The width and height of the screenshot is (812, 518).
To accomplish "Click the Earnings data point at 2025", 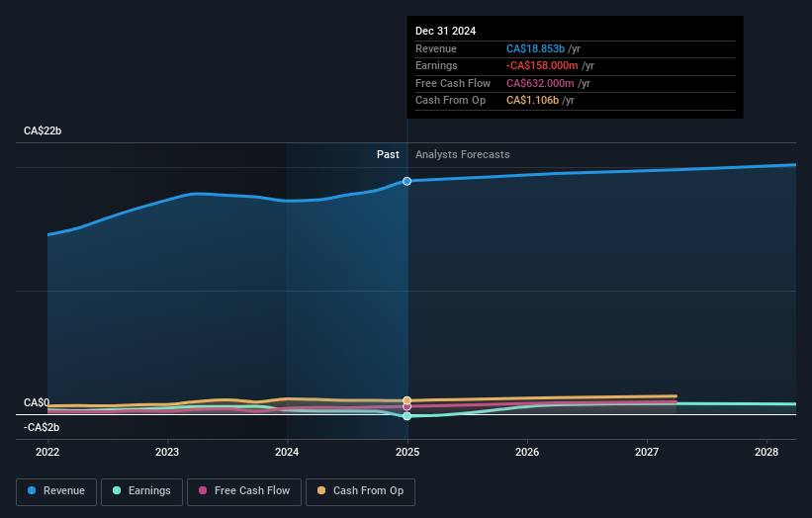I will click(x=407, y=416).
